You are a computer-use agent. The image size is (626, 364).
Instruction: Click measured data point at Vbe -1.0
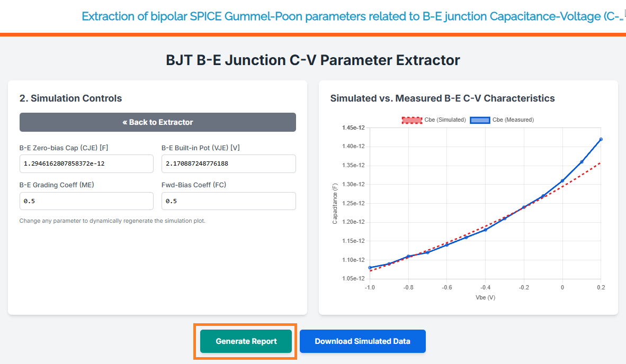click(370, 268)
